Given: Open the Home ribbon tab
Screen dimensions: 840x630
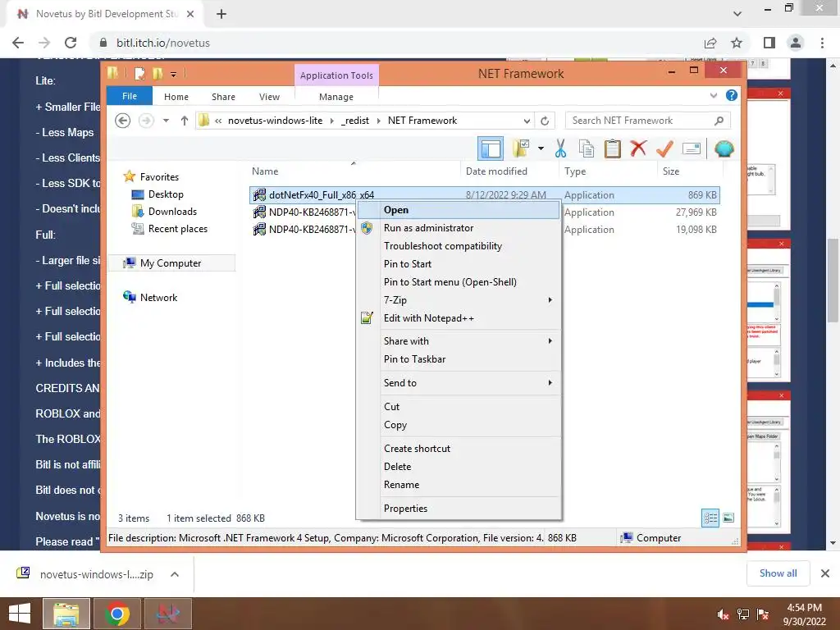Looking at the screenshot, I should click(x=176, y=97).
